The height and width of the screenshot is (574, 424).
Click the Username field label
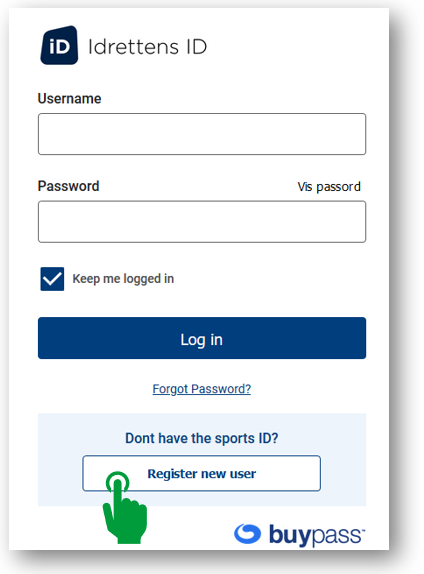pyautogui.click(x=69, y=98)
